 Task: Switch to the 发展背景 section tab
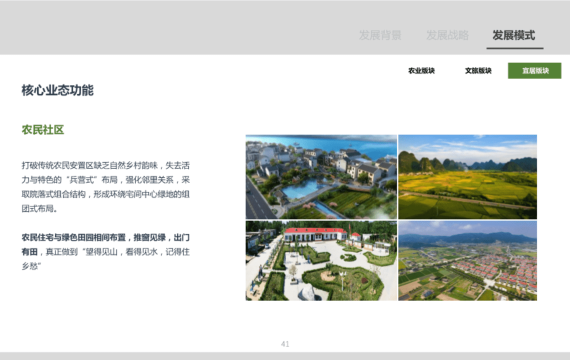380,35
